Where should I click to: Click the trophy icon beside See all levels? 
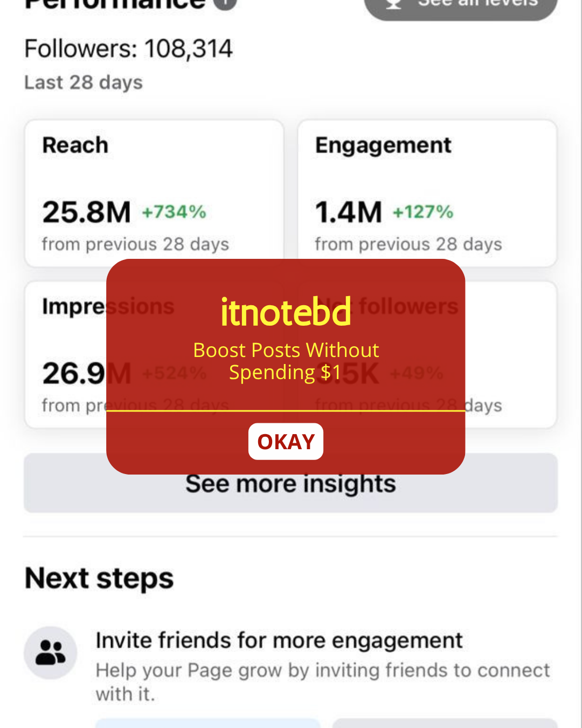point(394,3)
